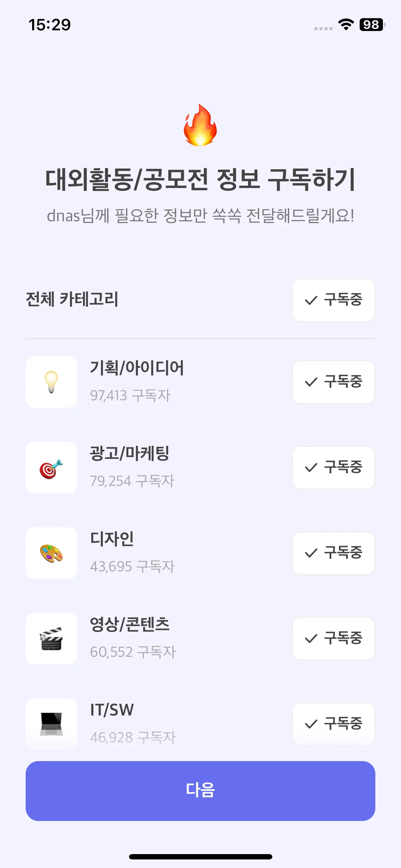Select the 영상/콘텐츠 category name
Viewport: 401px width, 868px height.
tap(130, 625)
